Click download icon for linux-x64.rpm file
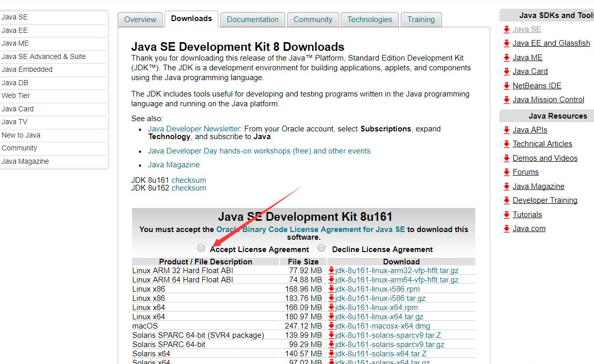Image resolution: width=594 pixels, height=364 pixels. 331,307
